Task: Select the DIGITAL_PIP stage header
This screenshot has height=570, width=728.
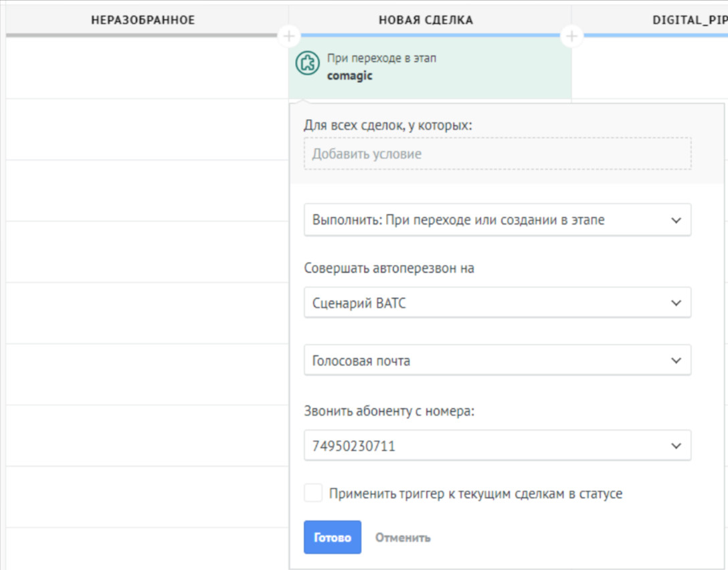Action: point(690,20)
